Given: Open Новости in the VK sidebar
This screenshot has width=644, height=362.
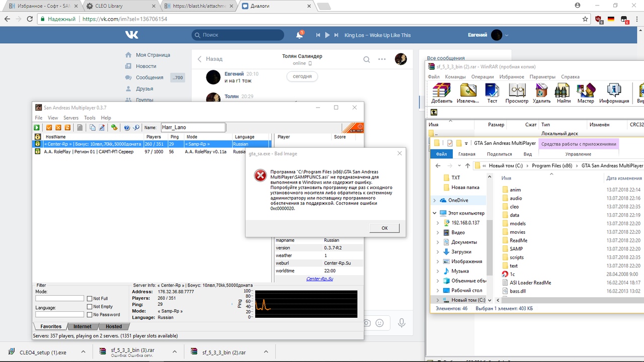Looking at the screenshot, I should 146,66.
